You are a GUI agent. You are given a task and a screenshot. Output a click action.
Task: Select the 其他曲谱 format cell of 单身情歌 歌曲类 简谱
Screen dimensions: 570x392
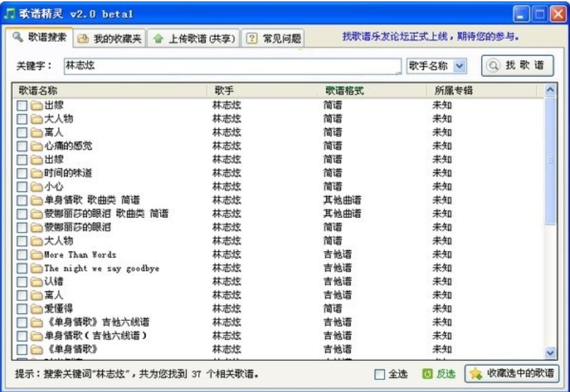click(342, 200)
